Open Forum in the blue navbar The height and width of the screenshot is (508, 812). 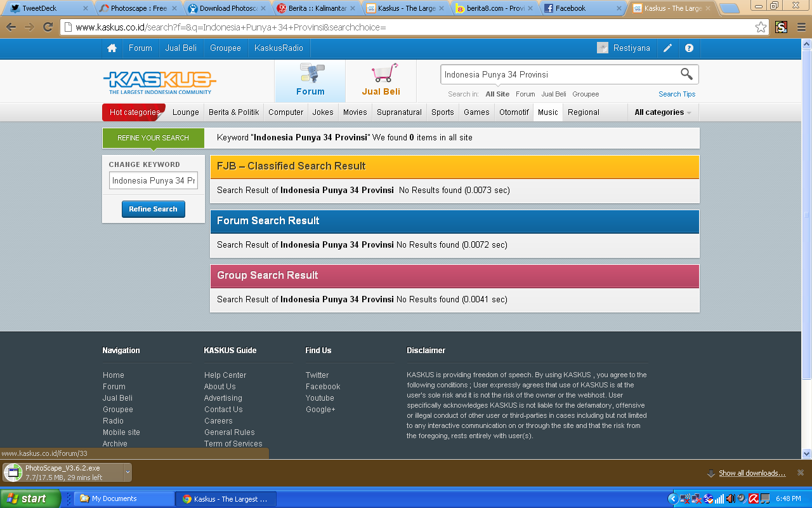pos(140,48)
